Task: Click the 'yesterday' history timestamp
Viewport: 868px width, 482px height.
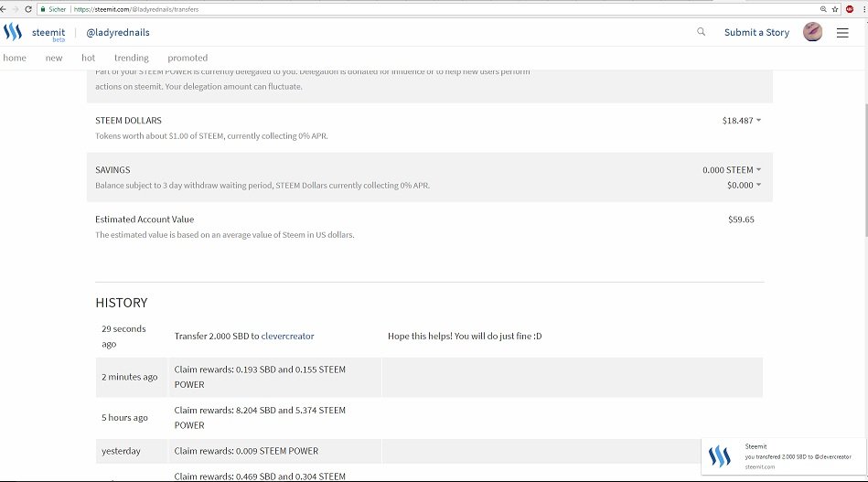Action: pyautogui.click(x=121, y=451)
